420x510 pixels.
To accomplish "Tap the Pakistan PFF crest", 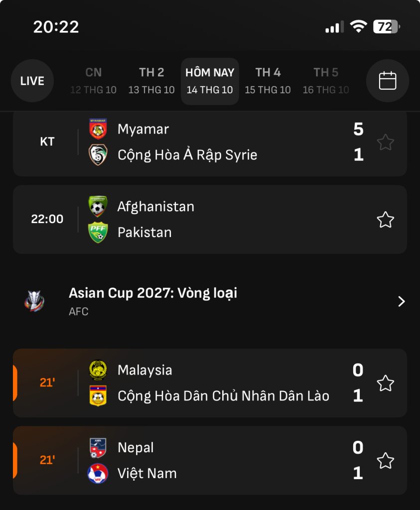I will pos(98,232).
